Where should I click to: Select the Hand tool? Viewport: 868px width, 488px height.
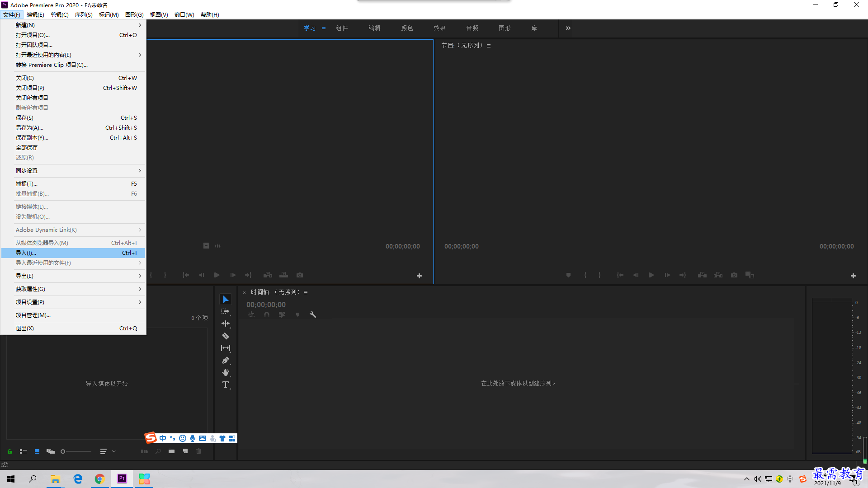[226, 372]
